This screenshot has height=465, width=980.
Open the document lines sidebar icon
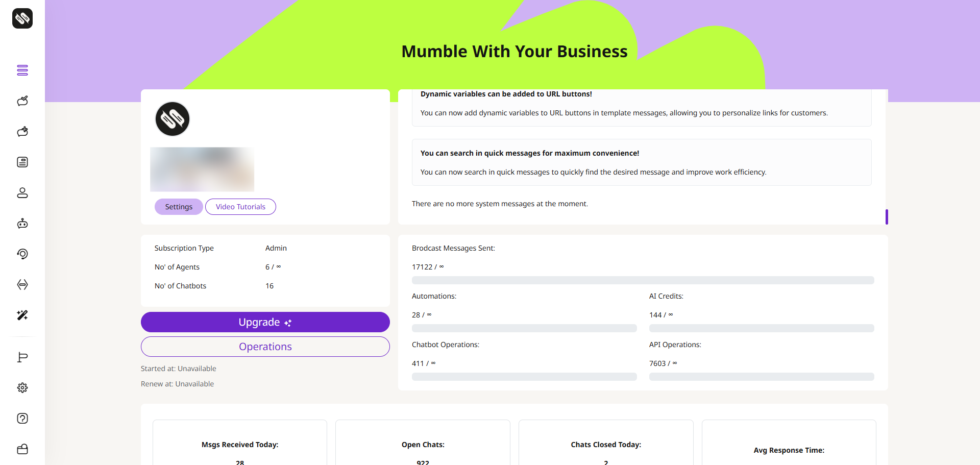click(22, 162)
